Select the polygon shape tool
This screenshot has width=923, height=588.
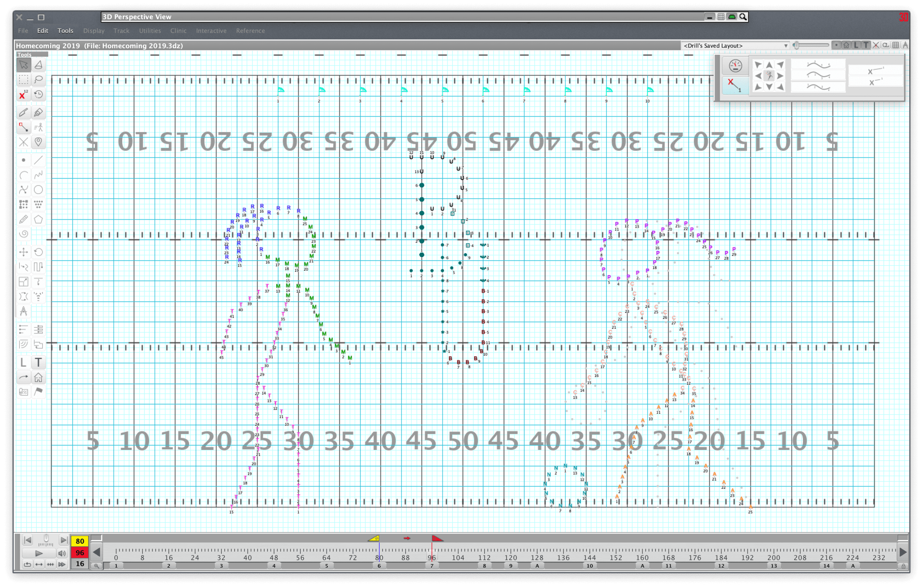pos(38,219)
